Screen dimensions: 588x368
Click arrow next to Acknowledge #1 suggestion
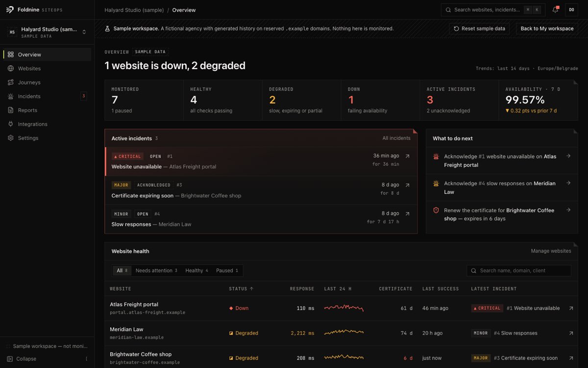[x=568, y=156]
